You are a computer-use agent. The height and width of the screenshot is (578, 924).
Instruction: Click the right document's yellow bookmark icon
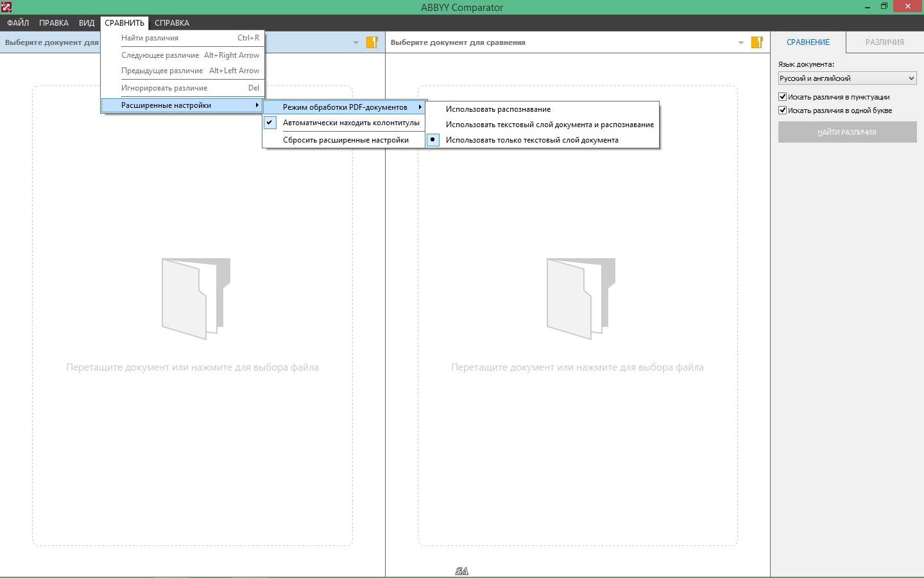(757, 42)
